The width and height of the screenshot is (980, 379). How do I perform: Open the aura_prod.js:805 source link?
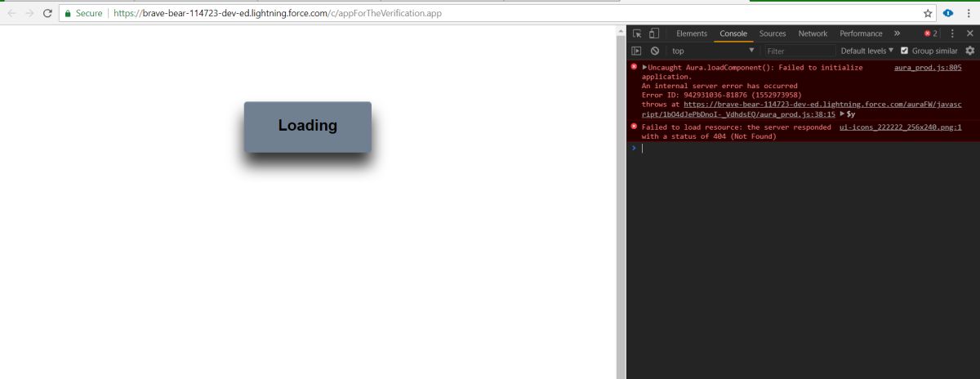928,67
